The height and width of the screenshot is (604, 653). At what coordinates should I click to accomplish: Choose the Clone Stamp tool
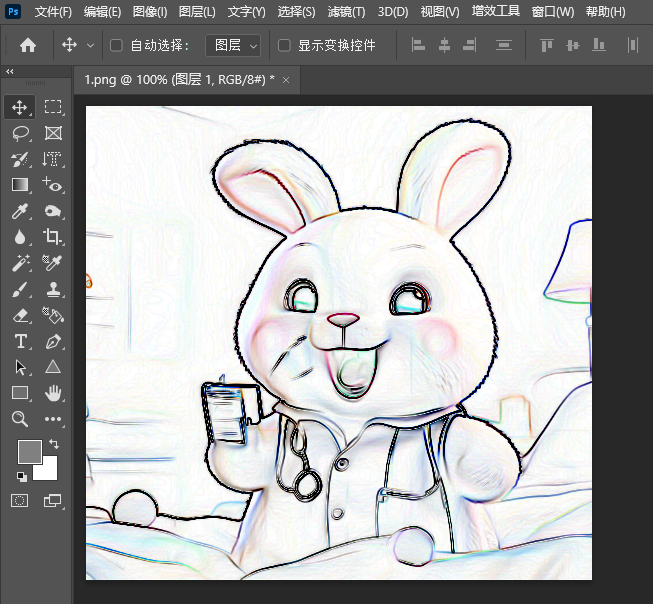click(x=53, y=289)
